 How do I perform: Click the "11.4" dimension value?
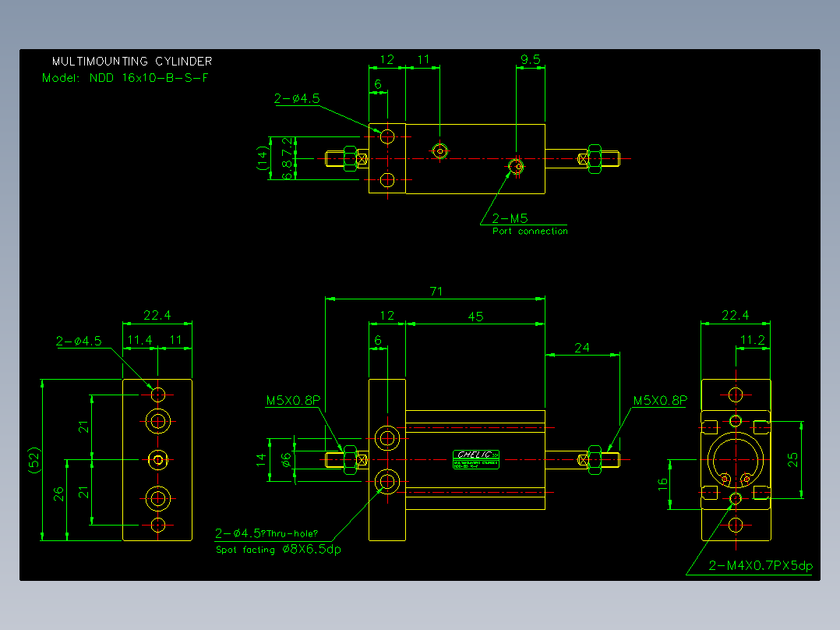[139, 340]
